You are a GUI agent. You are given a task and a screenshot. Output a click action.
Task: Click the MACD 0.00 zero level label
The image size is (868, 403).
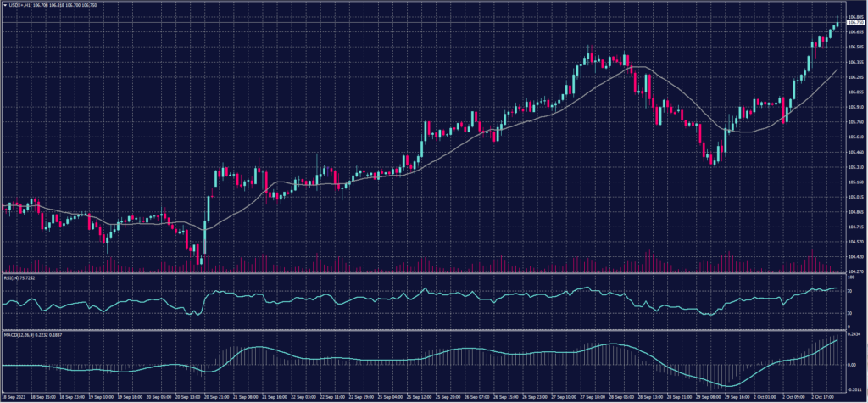[x=852, y=365]
